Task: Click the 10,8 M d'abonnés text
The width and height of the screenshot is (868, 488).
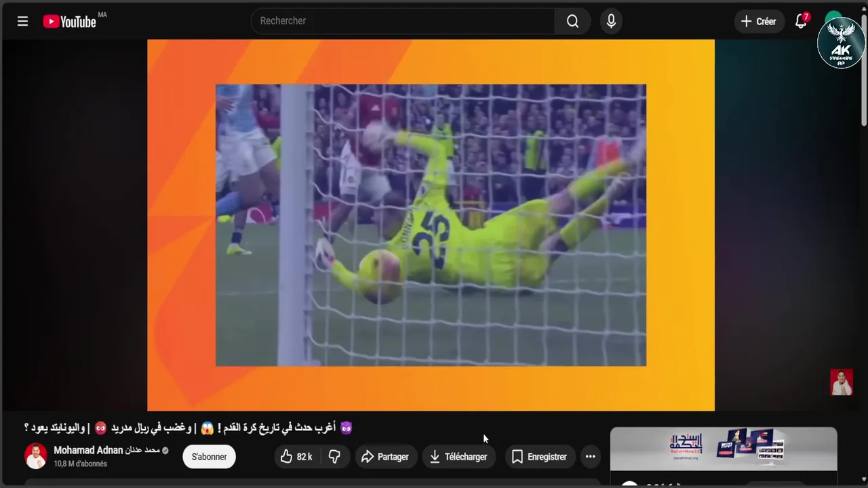Action: [80, 464]
